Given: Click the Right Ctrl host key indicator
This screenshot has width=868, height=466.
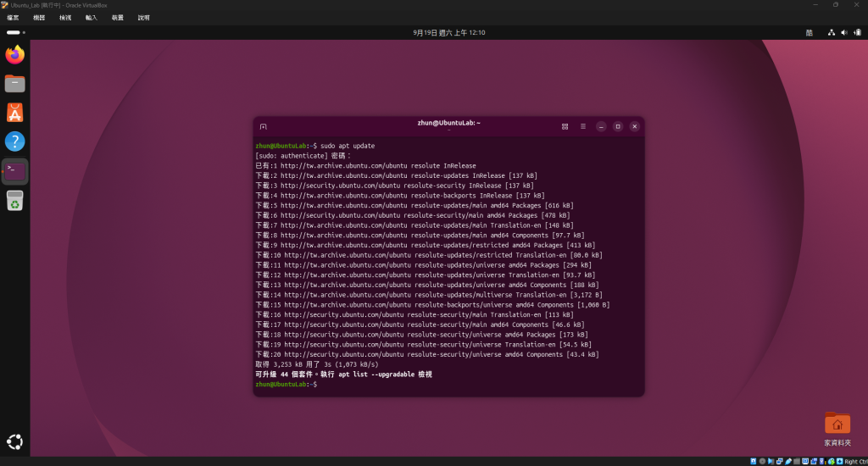Looking at the screenshot, I should pos(856,461).
